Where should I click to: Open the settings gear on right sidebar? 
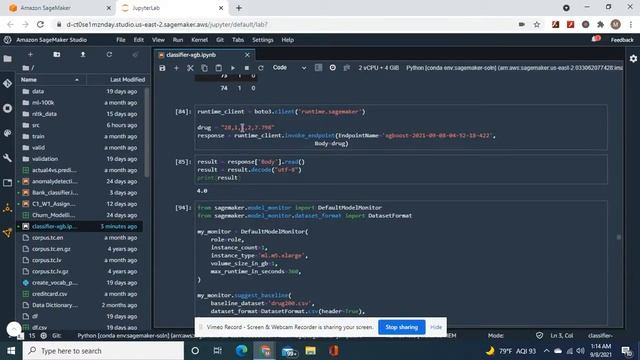633,59
